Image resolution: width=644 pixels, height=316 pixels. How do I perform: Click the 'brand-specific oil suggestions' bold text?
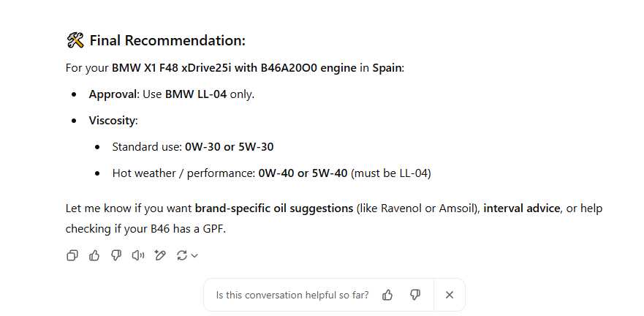274,208
